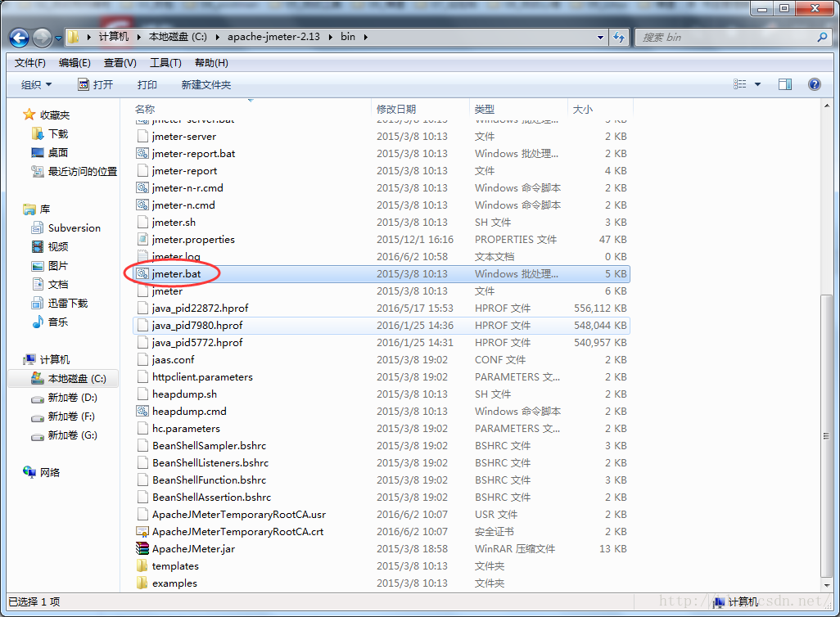Viewport: 840px width, 617px height.
Task: Click the examples folder icon
Action: 142,583
